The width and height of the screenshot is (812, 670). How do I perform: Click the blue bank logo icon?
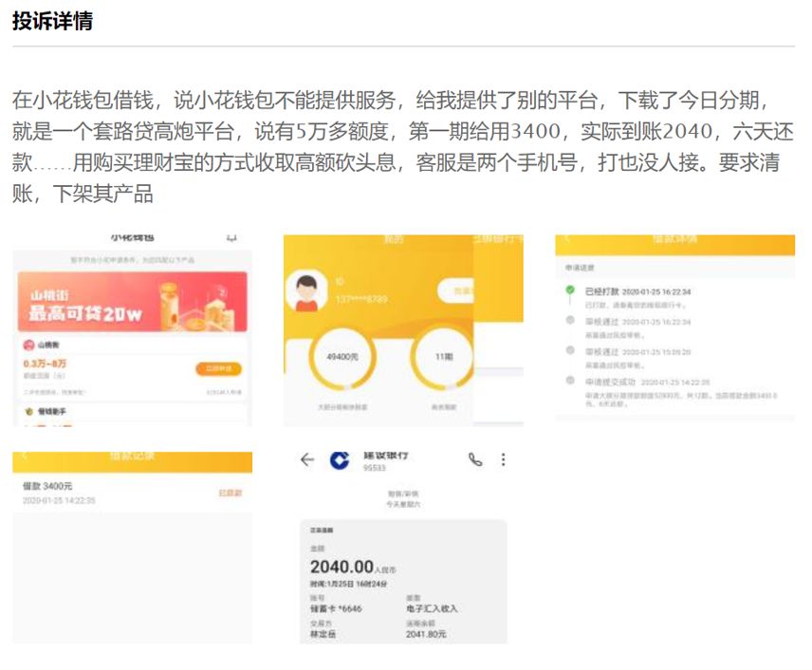(340, 460)
